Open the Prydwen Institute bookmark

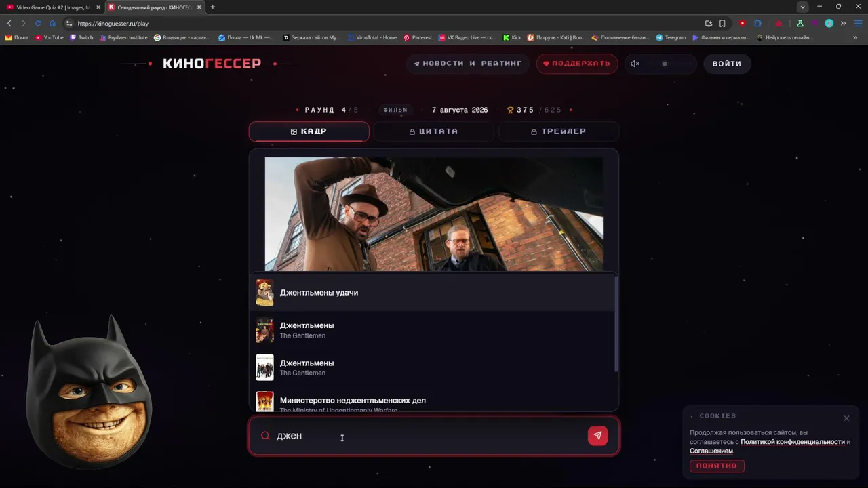123,38
